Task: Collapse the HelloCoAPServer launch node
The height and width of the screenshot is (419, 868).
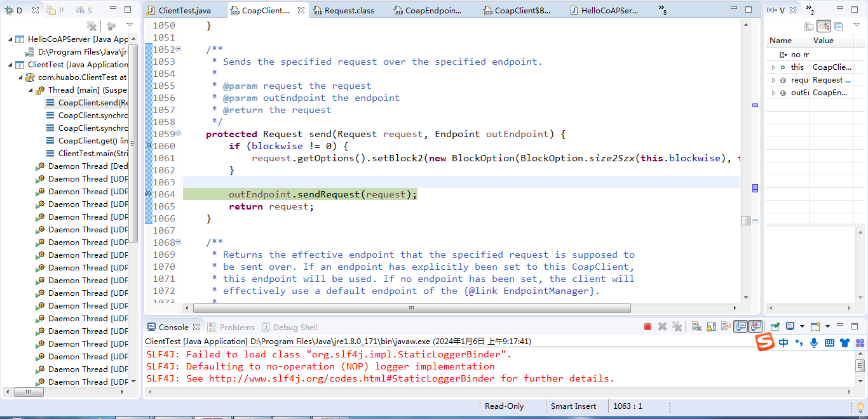Action: pyautogui.click(x=11, y=39)
